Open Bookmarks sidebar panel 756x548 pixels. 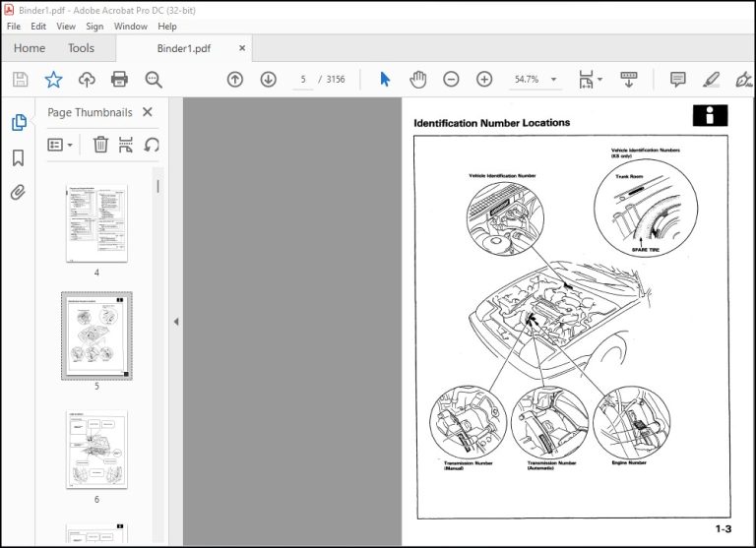click(x=19, y=157)
